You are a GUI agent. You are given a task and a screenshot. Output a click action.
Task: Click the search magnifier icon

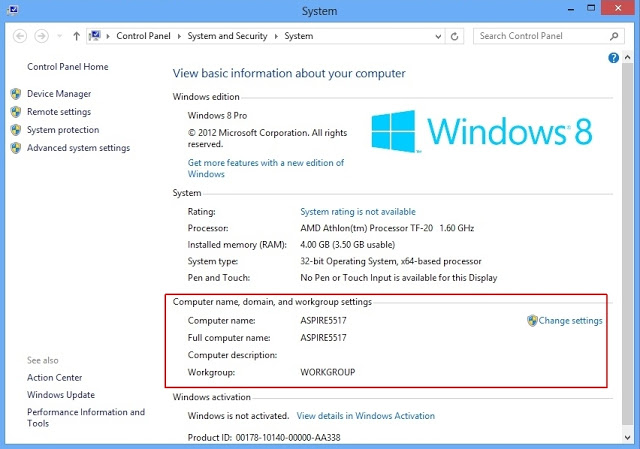pos(614,36)
